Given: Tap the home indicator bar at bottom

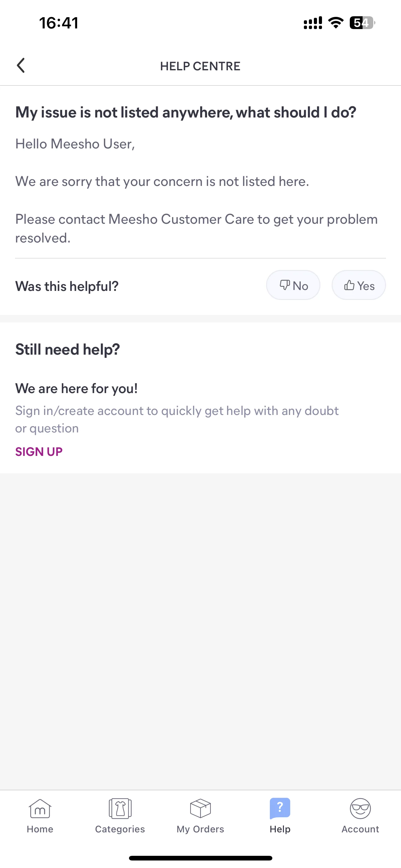Looking at the screenshot, I should tap(200, 858).
